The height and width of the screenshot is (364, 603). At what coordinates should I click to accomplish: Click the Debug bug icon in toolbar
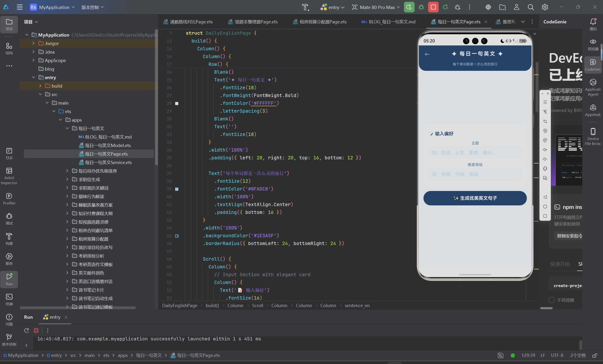[421, 7]
